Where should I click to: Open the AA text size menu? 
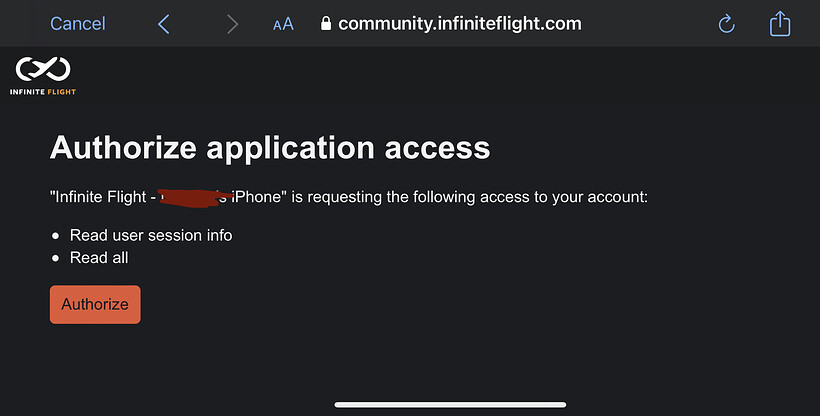(x=283, y=24)
